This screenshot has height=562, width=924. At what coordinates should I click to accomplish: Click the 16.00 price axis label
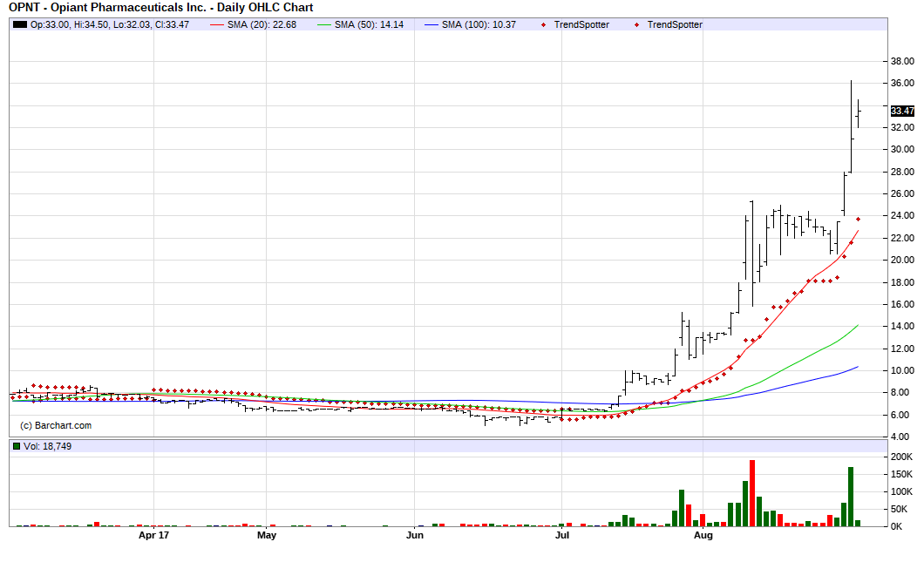(902, 304)
